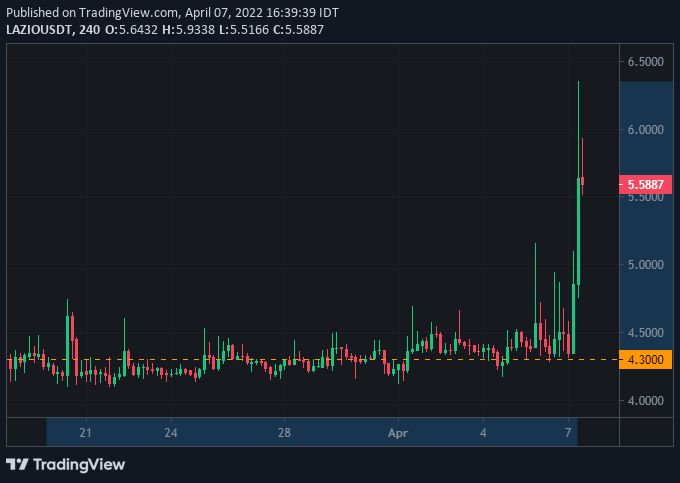
Task: Click the 21 date label on time axis
Action: [x=86, y=433]
